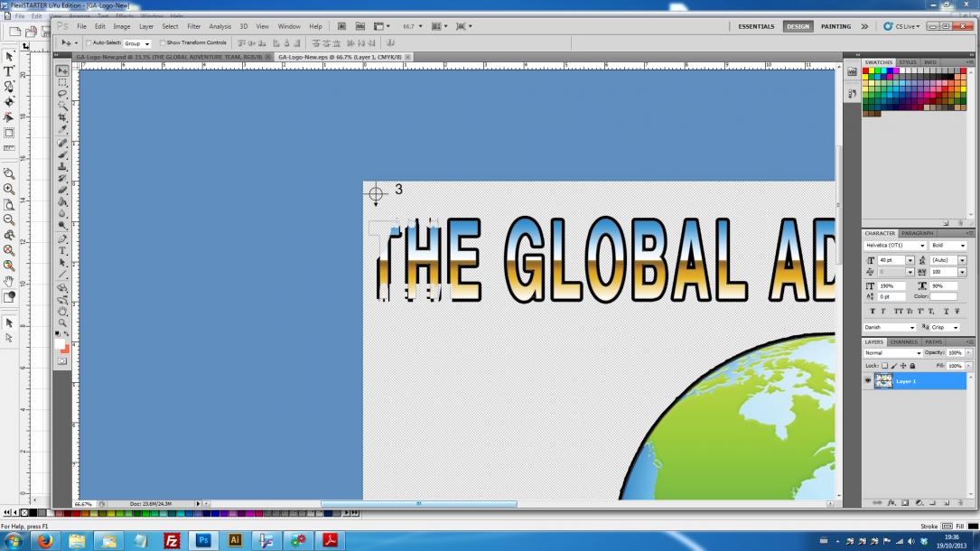The width and height of the screenshot is (980, 551).
Task: Select the Lasso tool
Action: point(62,94)
